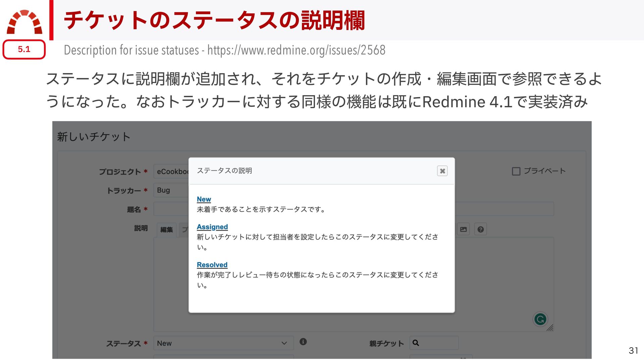The image size is (644, 362).
Task: Open the トラッカー dropdown showing Bug
Action: coord(171,190)
